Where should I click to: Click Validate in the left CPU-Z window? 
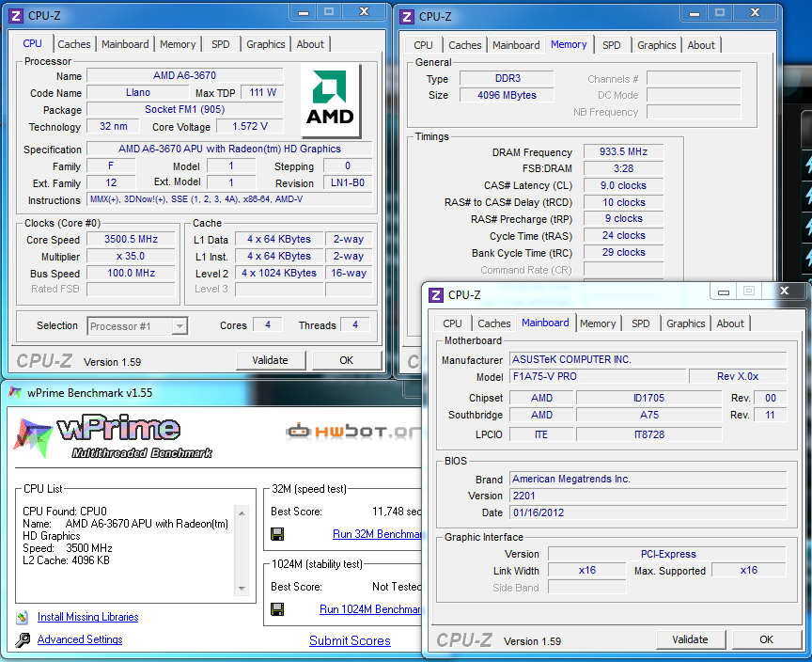tap(271, 360)
